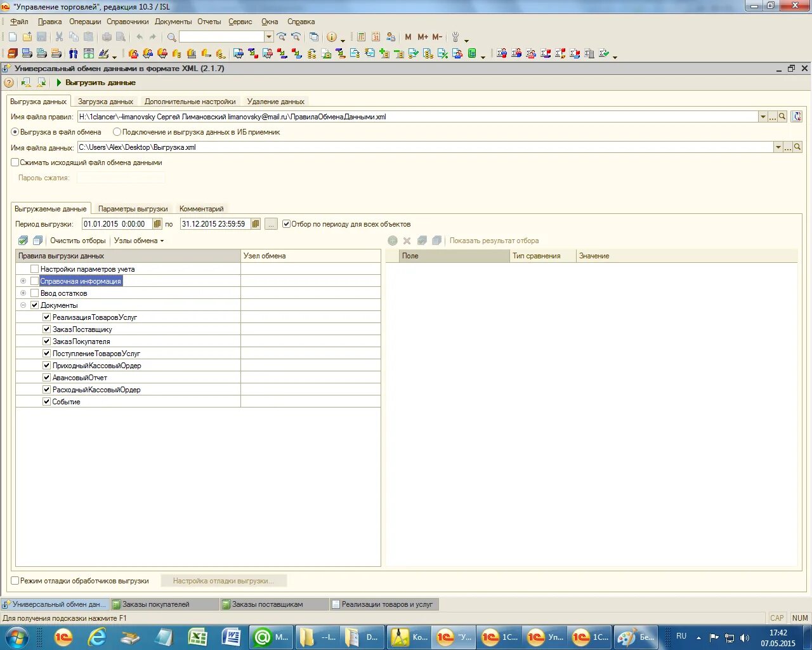This screenshot has width=812, height=650.
Task: Click the 'Выгрузить данные' button
Action: pyautogui.click(x=96, y=83)
